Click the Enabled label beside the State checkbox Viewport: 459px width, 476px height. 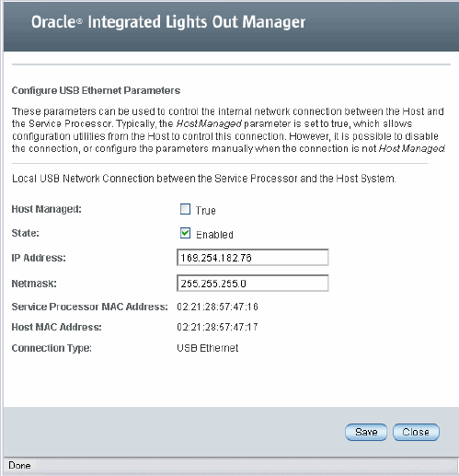[214, 235]
